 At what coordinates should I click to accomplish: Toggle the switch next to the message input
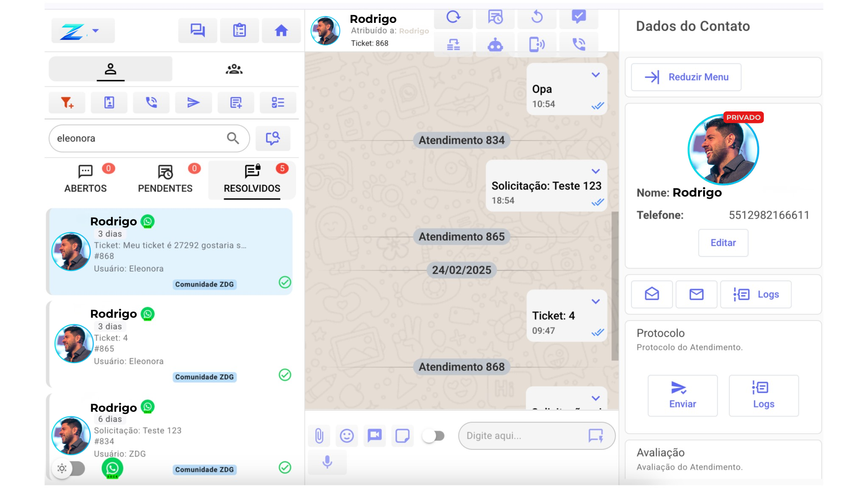pyautogui.click(x=434, y=435)
